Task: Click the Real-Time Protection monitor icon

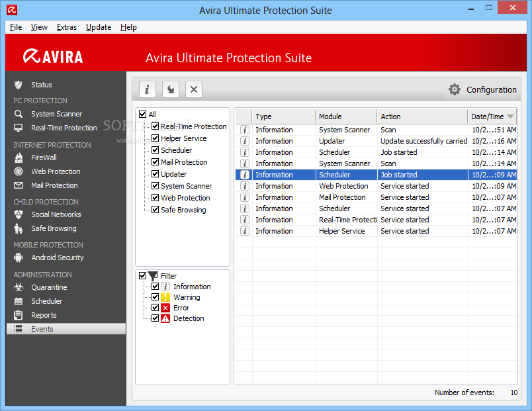Action: pyautogui.click(x=19, y=128)
